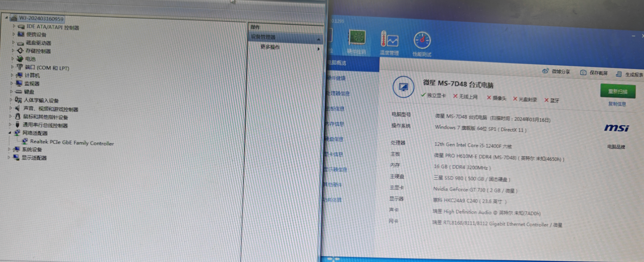Click the motherboard value 微星 PRO H610M-E DDR4
This screenshot has height=262, width=644.
click(x=499, y=157)
